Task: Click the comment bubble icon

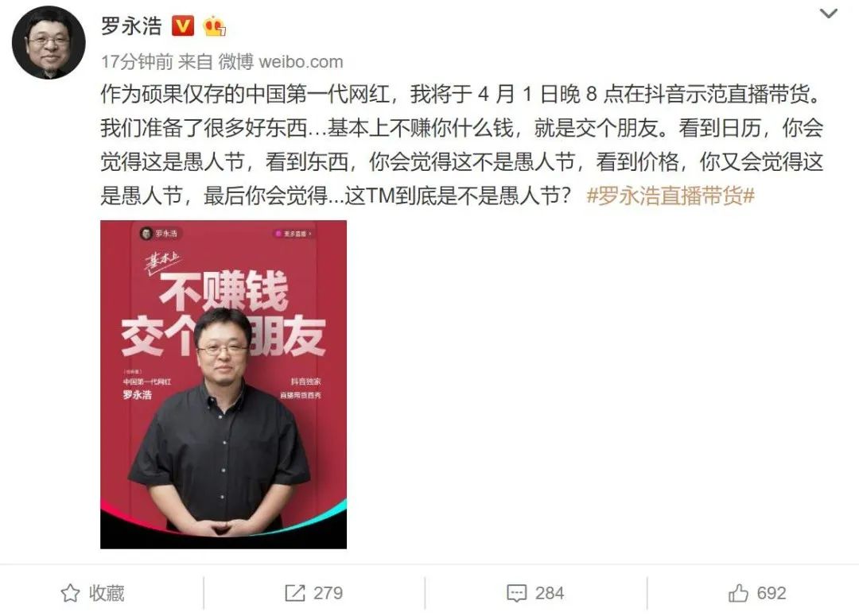Action: point(517,594)
